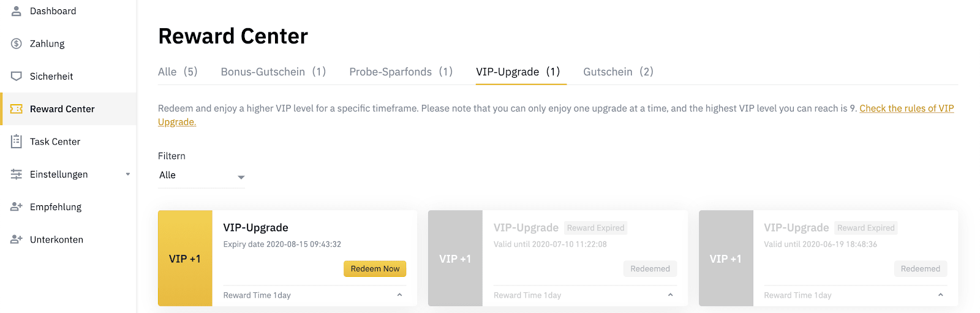Select the Probe-Sparfonds (1) tab
Viewport: 980px width, 313px height.
point(401,72)
